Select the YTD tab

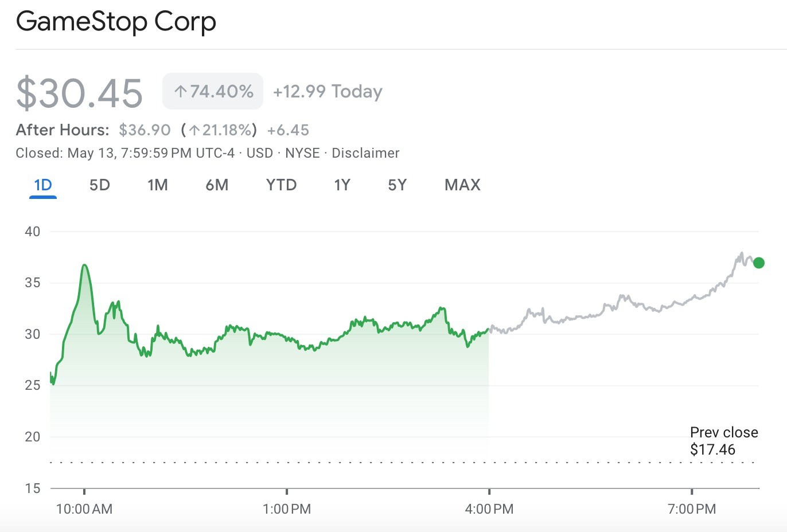coord(281,185)
